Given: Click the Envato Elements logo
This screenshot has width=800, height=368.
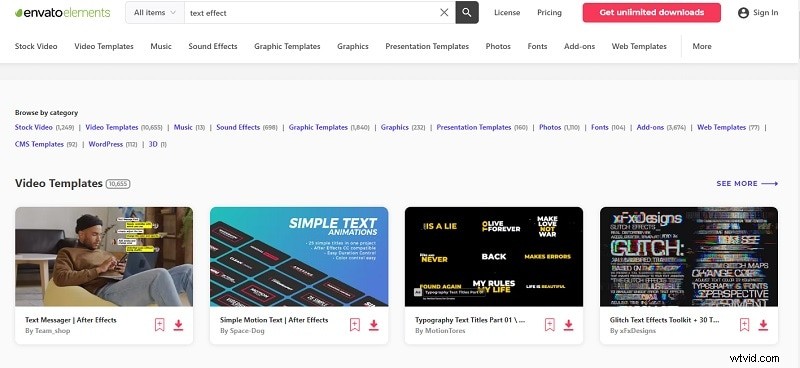Looking at the screenshot, I should (x=62, y=13).
